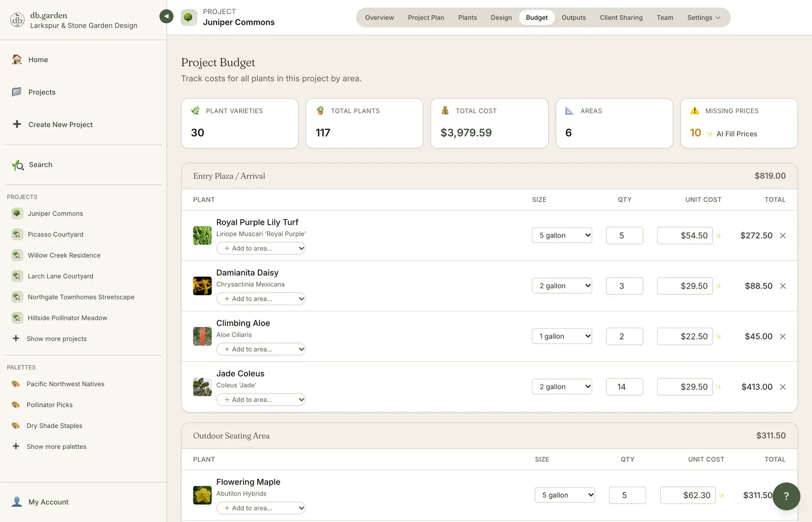Switch to the Overview tab

(x=379, y=17)
